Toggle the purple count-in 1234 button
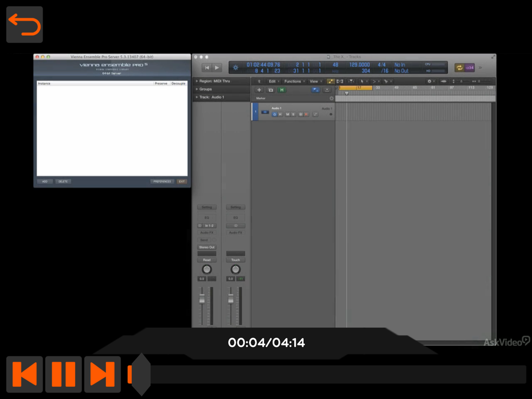The image size is (532, 399). (x=470, y=68)
